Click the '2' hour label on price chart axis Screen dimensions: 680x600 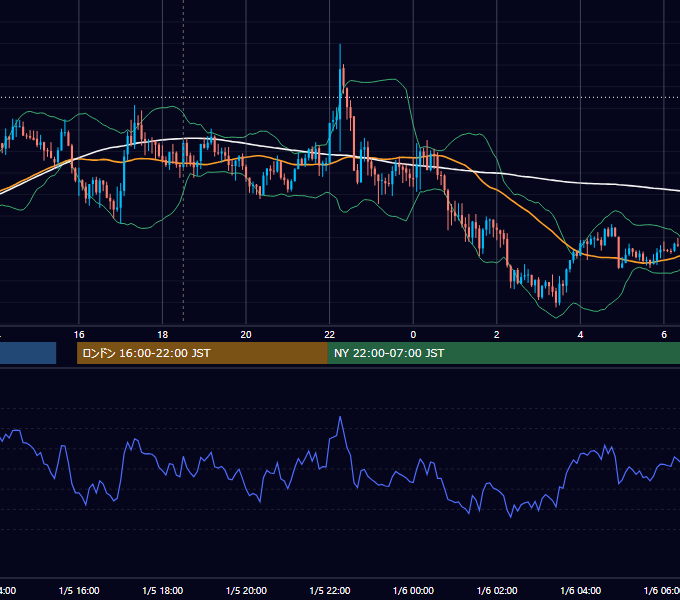click(497, 335)
